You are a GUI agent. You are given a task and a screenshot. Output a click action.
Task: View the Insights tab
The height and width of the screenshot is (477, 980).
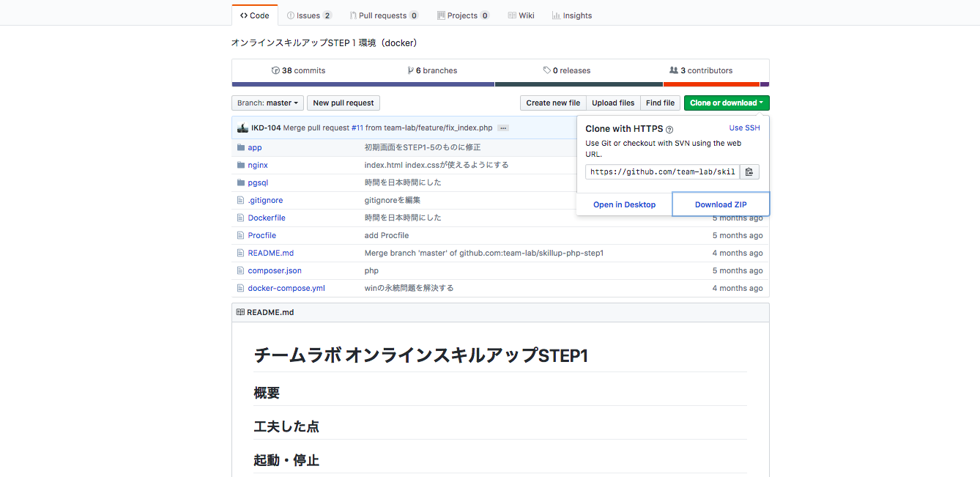coord(572,15)
